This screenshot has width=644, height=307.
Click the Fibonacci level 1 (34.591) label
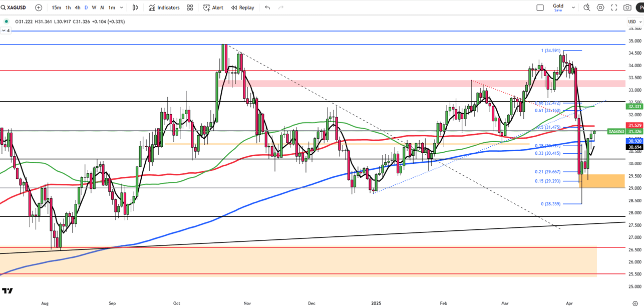(x=550, y=51)
